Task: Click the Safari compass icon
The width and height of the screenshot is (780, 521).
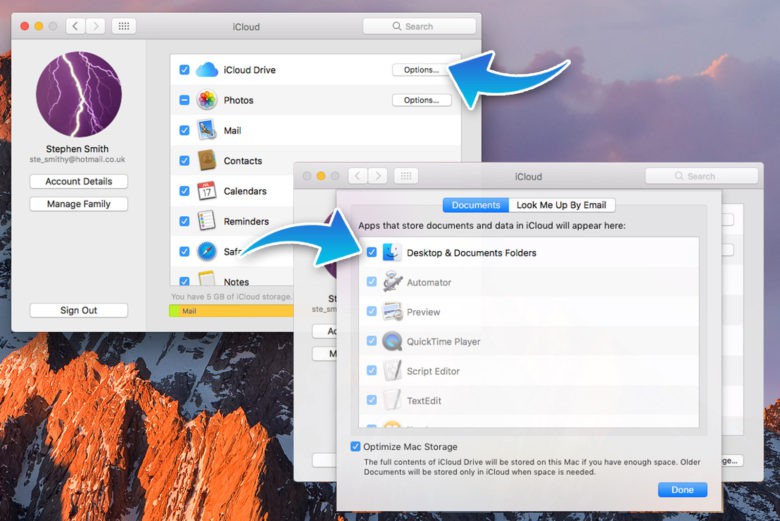Action: pyautogui.click(x=206, y=251)
